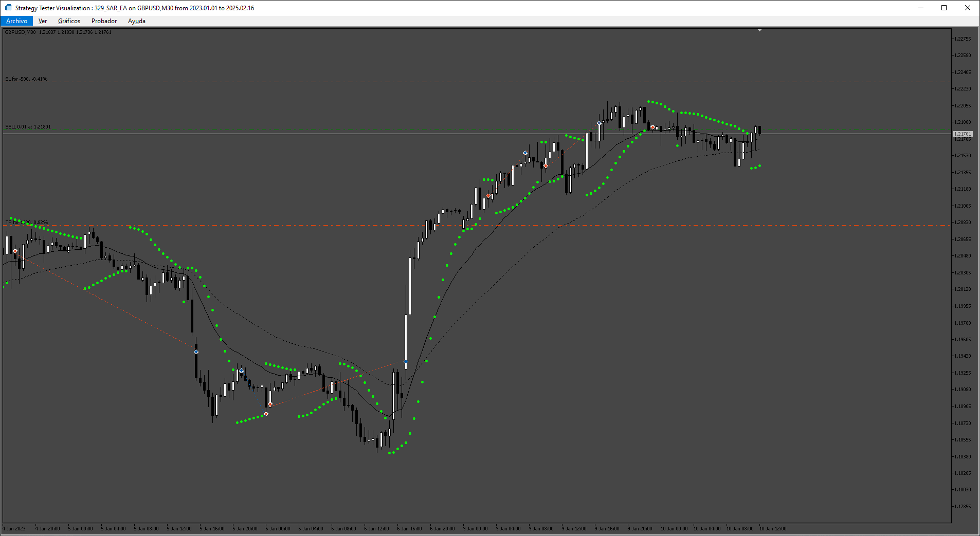980x536 pixels.
Task: Select the TP for 1000, 0.82% label
Action: pos(26,223)
